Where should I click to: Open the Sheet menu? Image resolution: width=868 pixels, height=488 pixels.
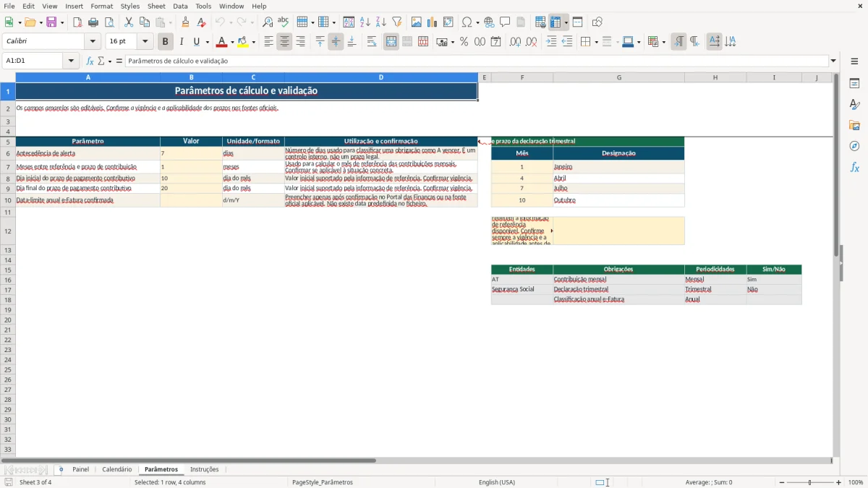coord(156,6)
